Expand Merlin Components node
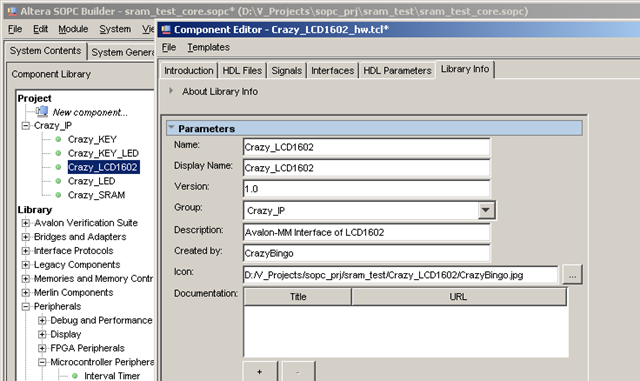This screenshot has width=640, height=381. [26, 292]
